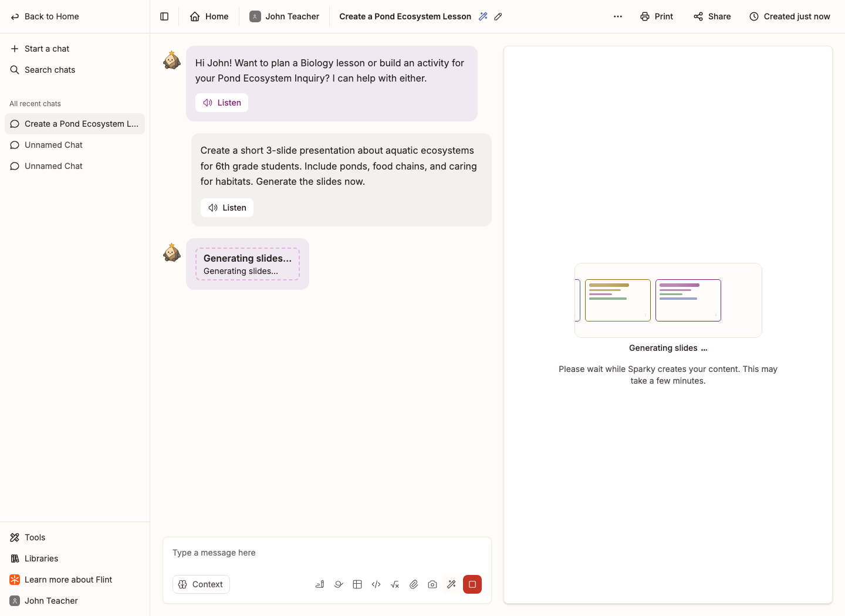This screenshot has width=845, height=616.
Task: Click the Generating slides status card in chat
Action: 248,264
